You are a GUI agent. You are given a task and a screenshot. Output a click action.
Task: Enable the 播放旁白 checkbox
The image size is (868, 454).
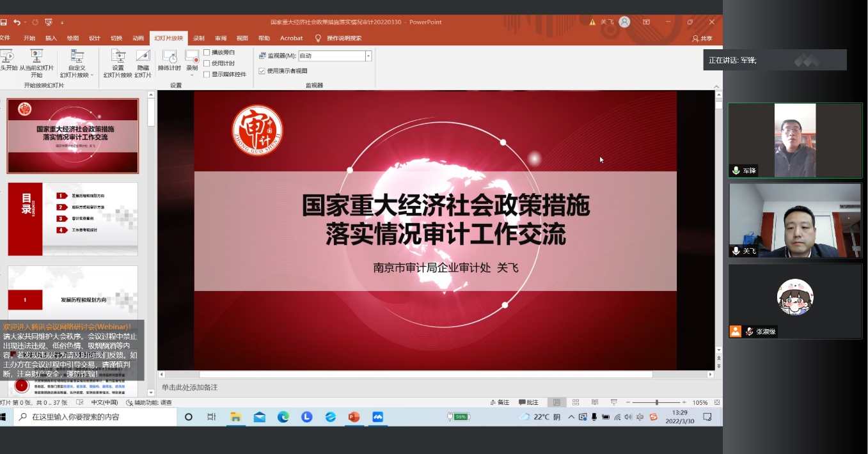(x=207, y=52)
